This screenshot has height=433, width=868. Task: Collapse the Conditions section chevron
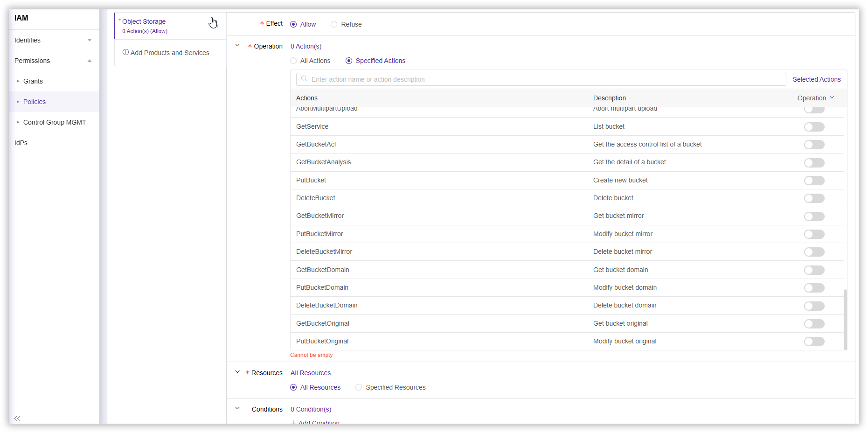click(237, 409)
